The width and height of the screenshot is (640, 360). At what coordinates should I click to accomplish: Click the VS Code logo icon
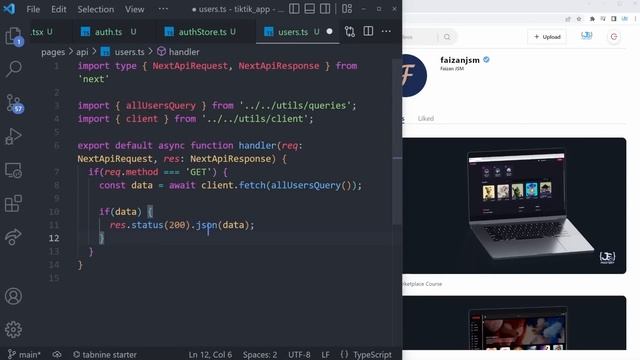9,9
